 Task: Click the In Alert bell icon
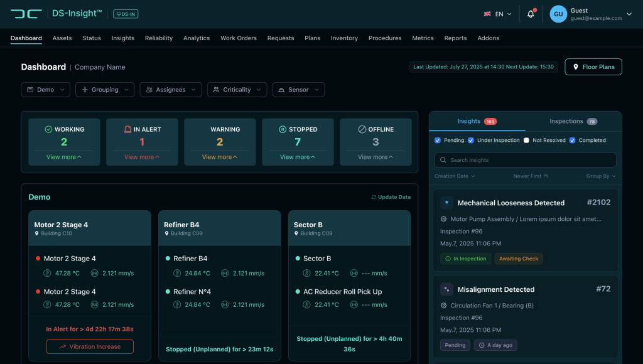(x=127, y=129)
